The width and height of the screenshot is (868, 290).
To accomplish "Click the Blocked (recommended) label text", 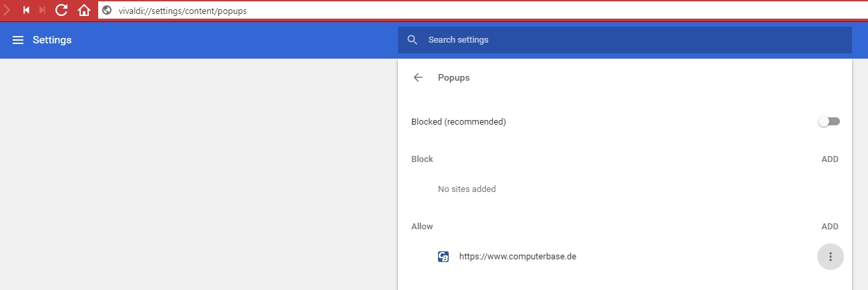I will [458, 122].
